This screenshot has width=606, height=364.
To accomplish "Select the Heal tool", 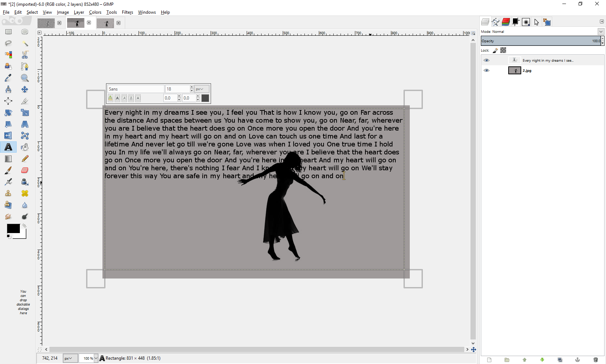I will point(25,193).
